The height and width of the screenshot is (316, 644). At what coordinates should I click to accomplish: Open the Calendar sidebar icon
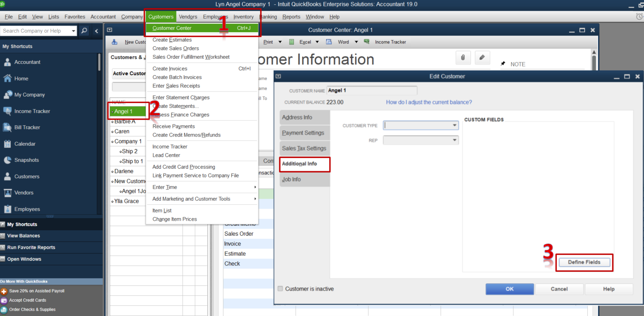pyautogui.click(x=7, y=144)
